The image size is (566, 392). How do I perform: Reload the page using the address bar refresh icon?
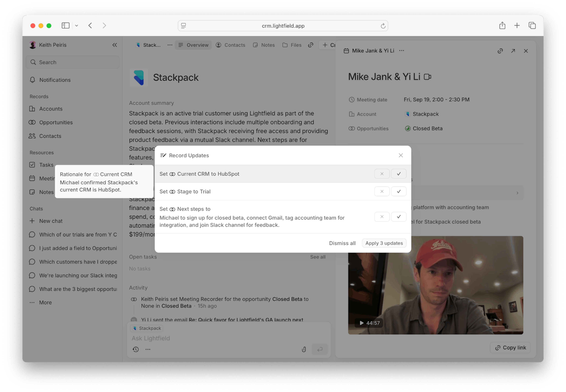(383, 26)
